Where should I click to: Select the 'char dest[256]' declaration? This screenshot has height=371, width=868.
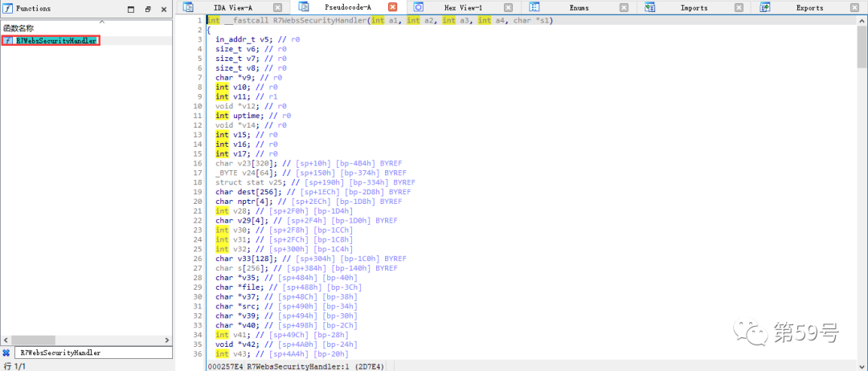coord(313,192)
